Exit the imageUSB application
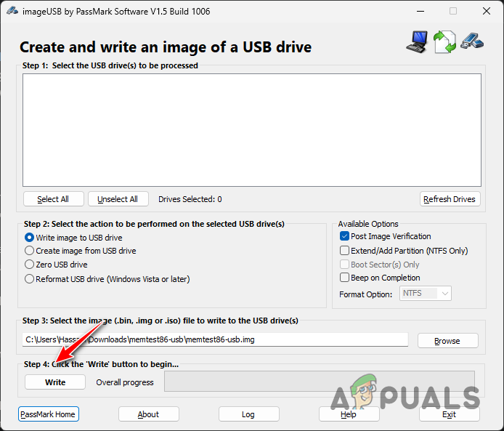The image size is (504, 431). [x=449, y=414]
